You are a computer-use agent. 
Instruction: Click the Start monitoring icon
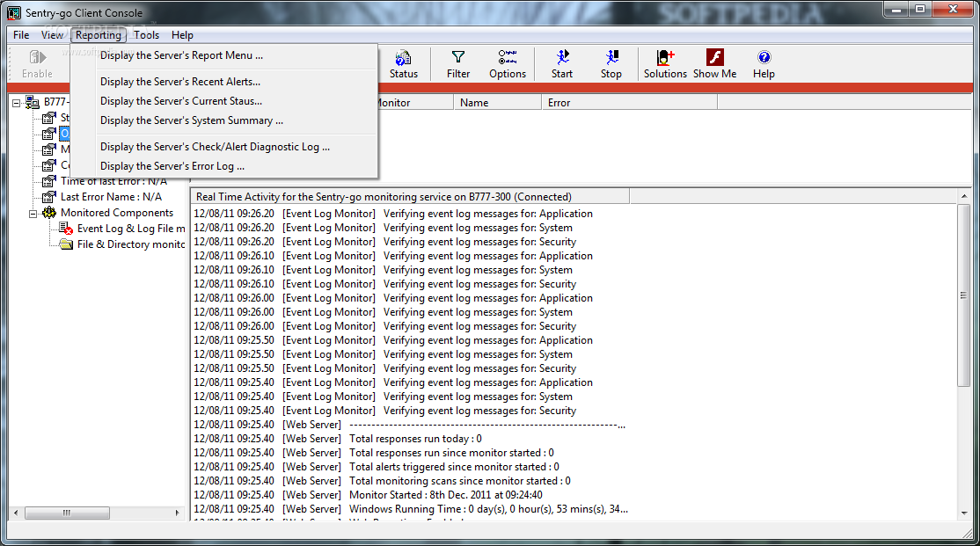(x=562, y=57)
